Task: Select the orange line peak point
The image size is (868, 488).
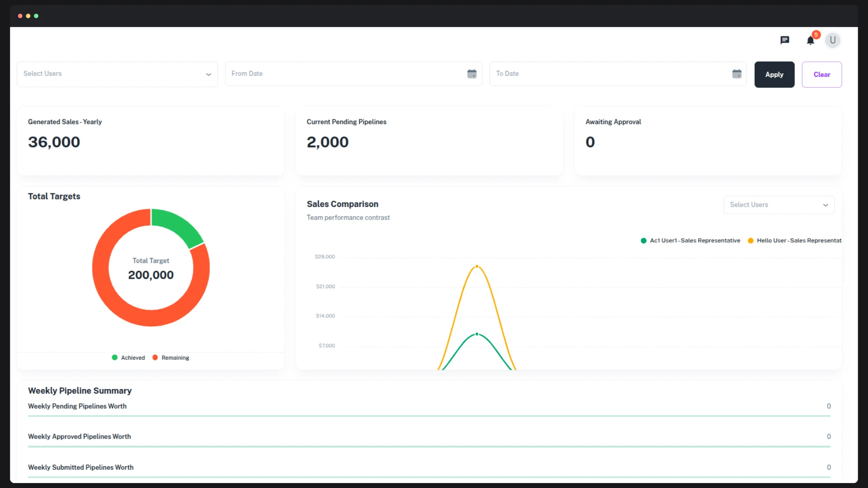Action: [476, 267]
